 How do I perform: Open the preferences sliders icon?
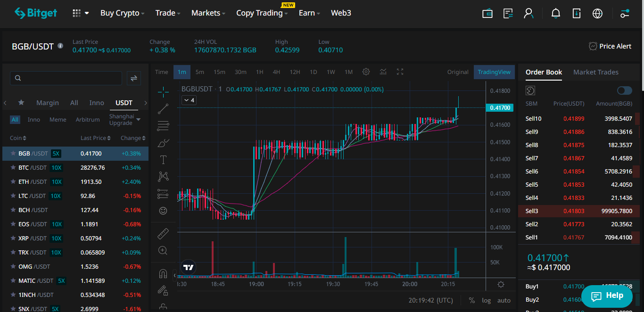(x=625, y=13)
